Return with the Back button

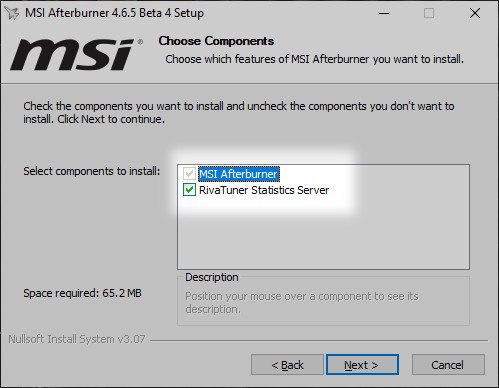(x=287, y=365)
